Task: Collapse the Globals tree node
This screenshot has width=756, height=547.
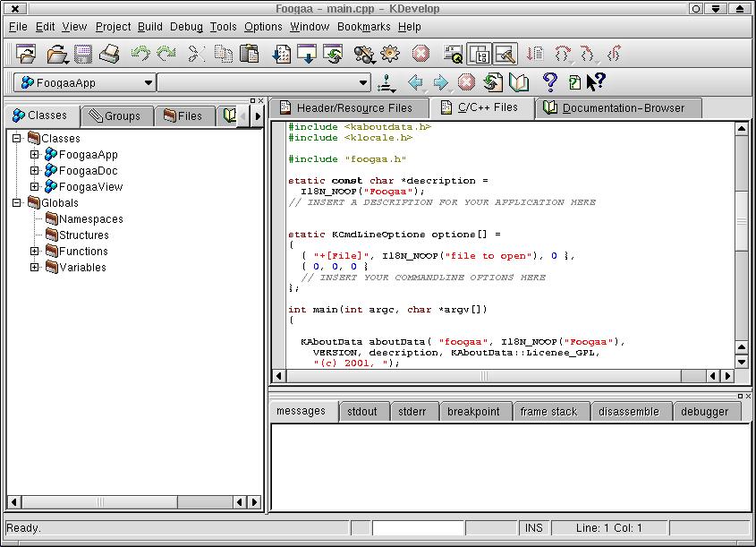Action: (x=17, y=203)
